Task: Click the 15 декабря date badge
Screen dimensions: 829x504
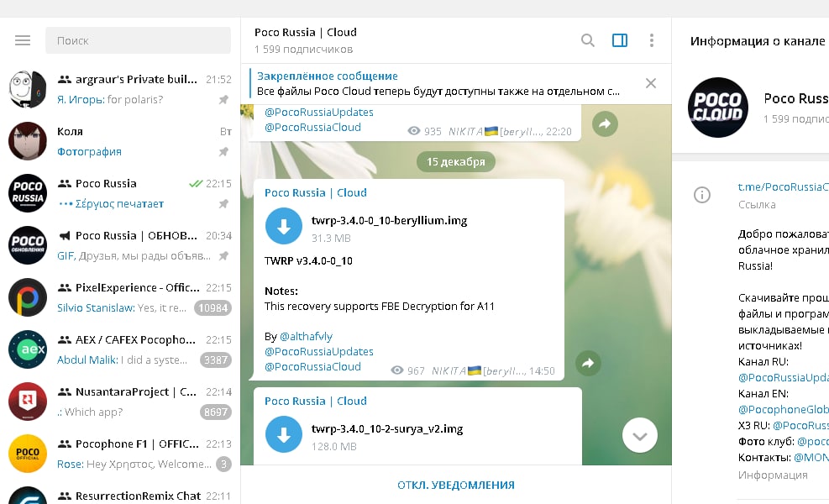Action: pyautogui.click(x=456, y=162)
